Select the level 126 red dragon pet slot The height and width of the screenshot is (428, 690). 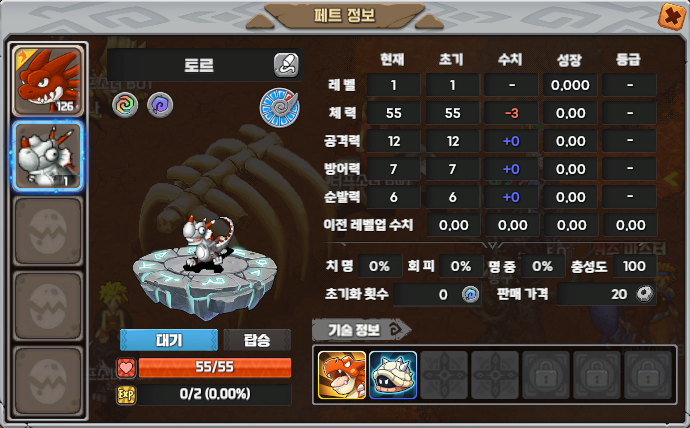tap(48, 81)
